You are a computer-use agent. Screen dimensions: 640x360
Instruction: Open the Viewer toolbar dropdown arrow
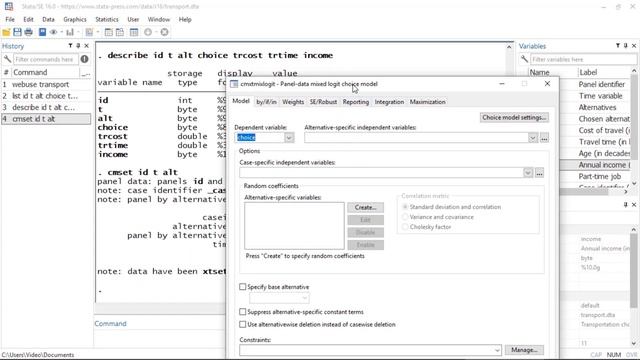61,32
